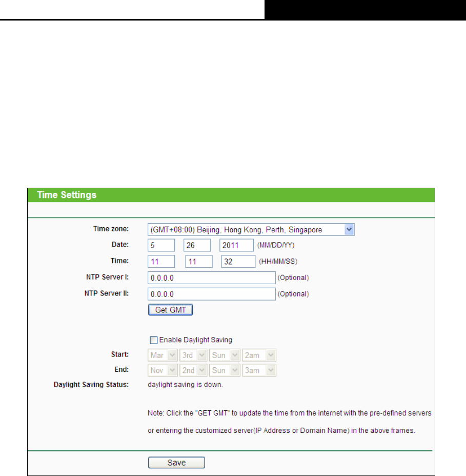Open the Start month dropdown showing Mar

click(163, 355)
